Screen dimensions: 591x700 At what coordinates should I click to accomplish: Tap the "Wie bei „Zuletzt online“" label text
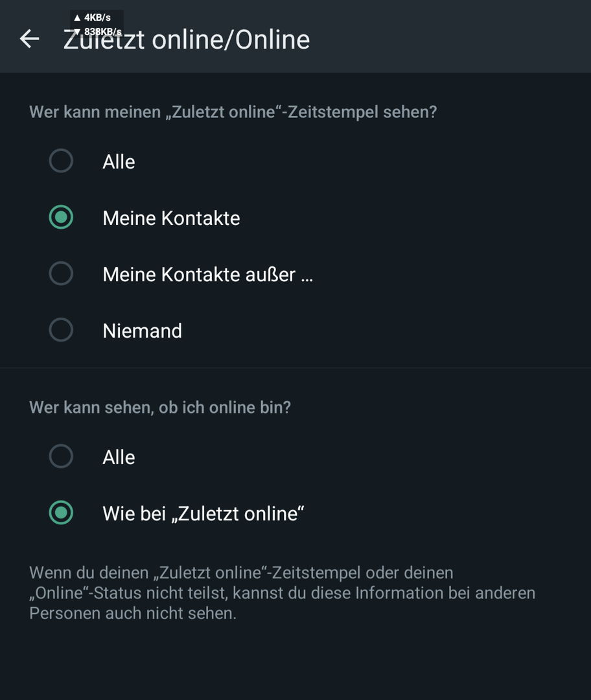pyautogui.click(x=203, y=513)
